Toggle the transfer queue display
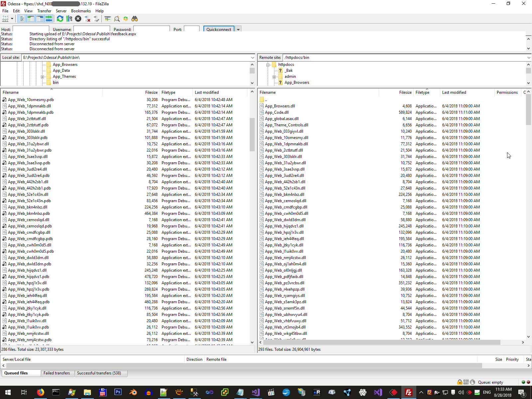Screen dimensions: 532x399 coord(49,19)
